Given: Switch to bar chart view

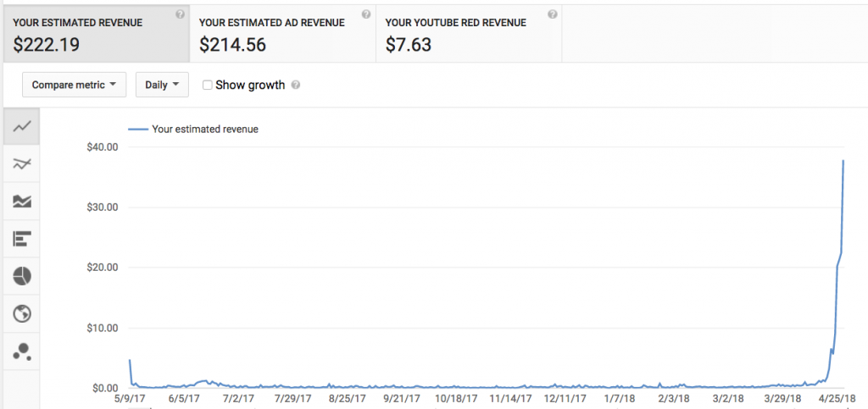Looking at the screenshot, I should [x=22, y=239].
